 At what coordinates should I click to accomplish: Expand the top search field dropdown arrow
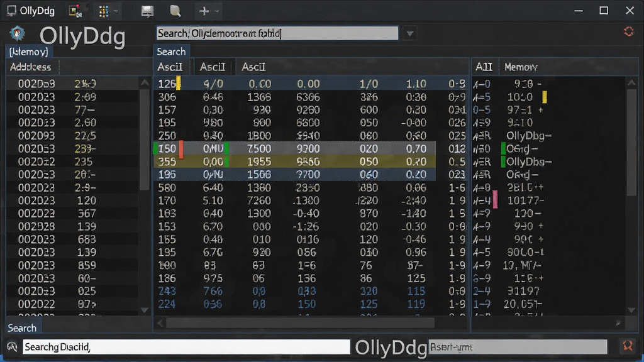coord(410,34)
